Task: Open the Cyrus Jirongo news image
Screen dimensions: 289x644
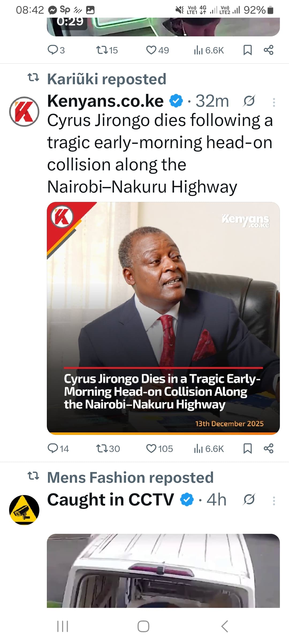Action: click(163, 318)
